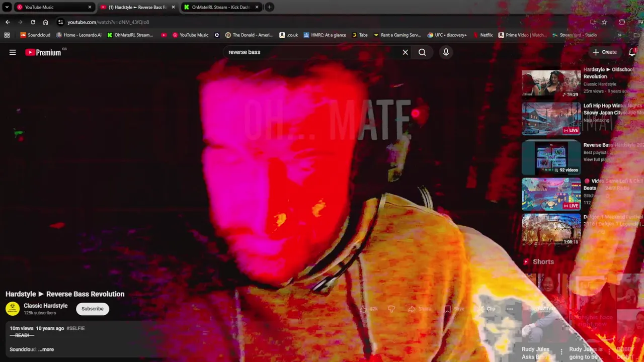This screenshot has width=644, height=362.
Task: Open Classic Hardstyle channel avatar
Action: point(13,309)
